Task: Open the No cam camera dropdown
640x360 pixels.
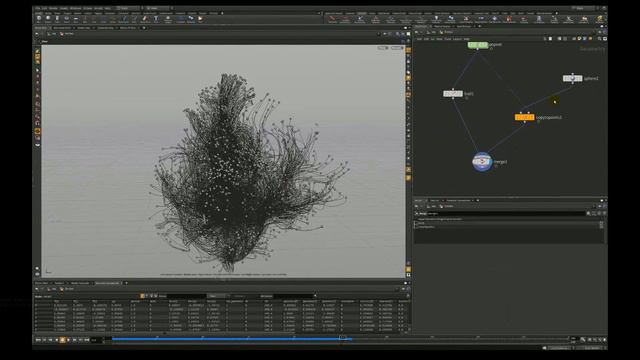Action: [397, 48]
